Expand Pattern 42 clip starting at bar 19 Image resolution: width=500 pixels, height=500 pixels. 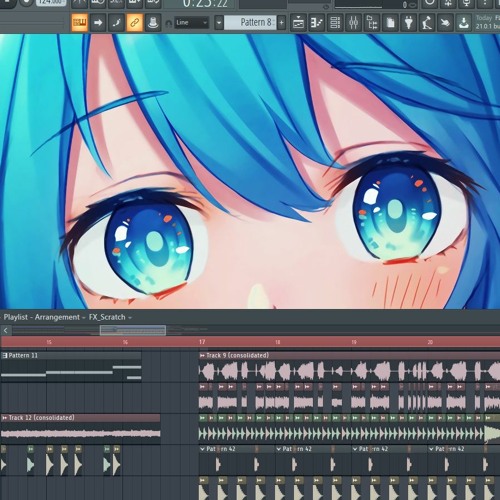click(355, 449)
